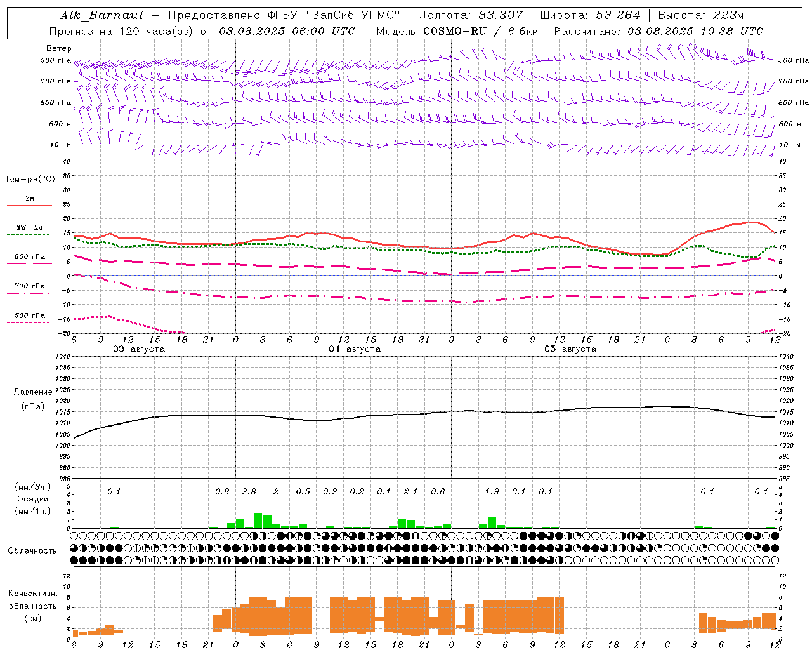Click the 1.9 precipitation value
This screenshot has height=650, width=812.
click(x=492, y=491)
